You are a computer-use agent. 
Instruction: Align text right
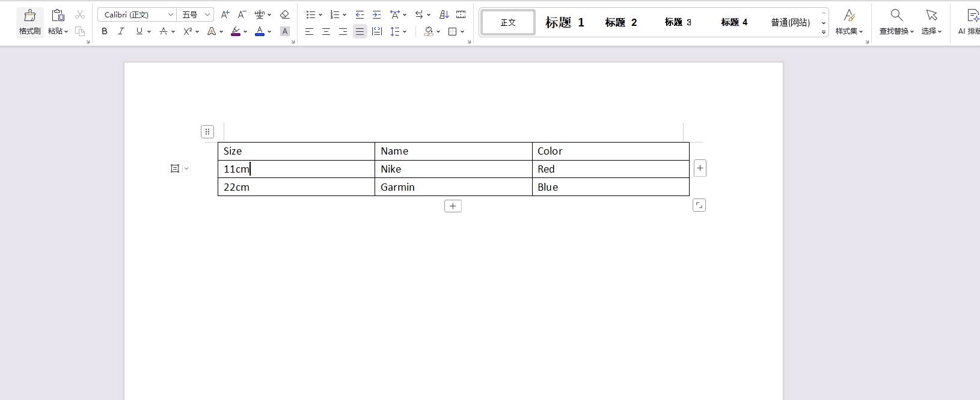[343, 31]
